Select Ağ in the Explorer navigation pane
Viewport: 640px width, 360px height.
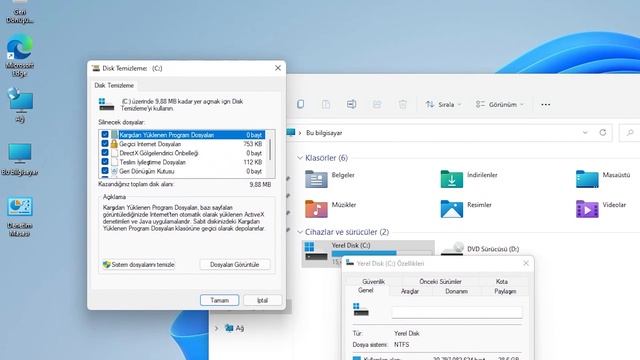click(235, 328)
